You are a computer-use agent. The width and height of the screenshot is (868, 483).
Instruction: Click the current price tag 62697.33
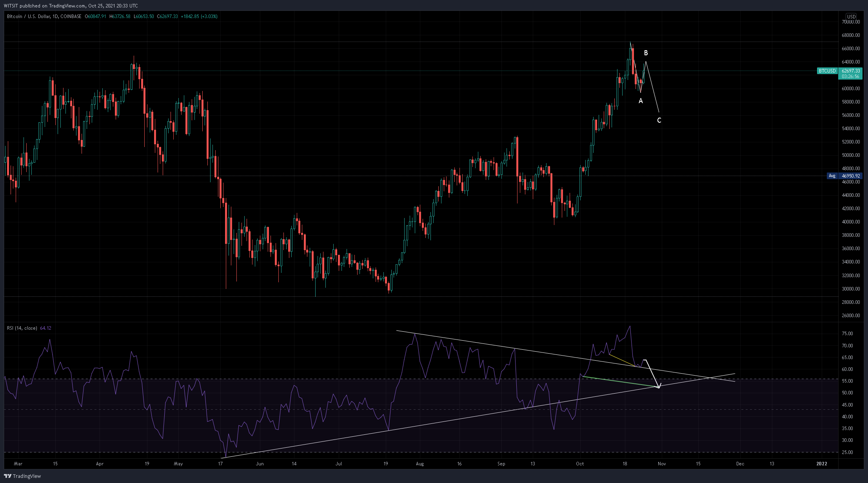[851, 71]
